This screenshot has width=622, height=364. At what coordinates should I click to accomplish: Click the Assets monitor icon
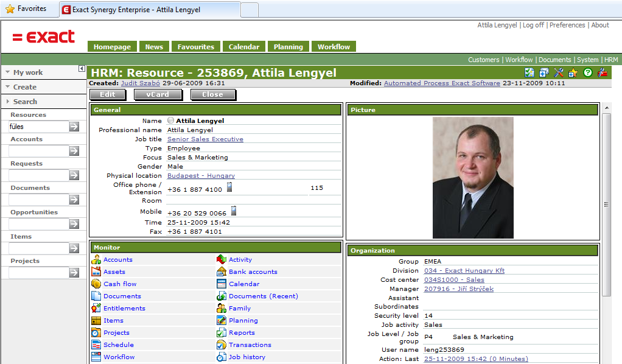96,271
